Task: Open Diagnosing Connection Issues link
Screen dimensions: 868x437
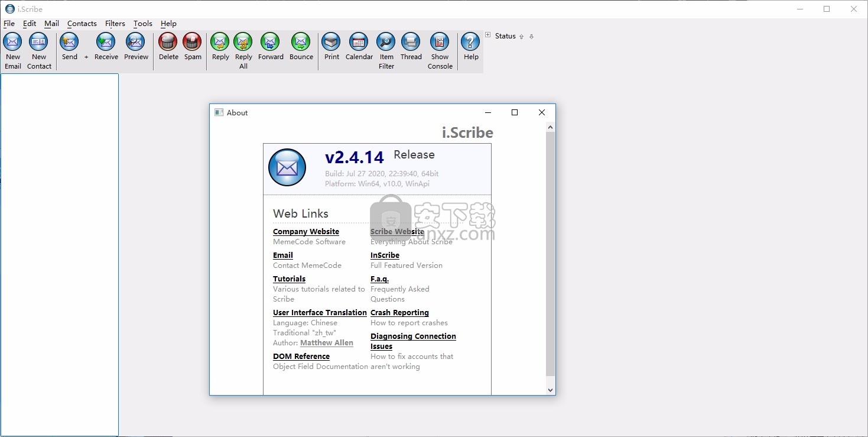Action: (x=413, y=341)
